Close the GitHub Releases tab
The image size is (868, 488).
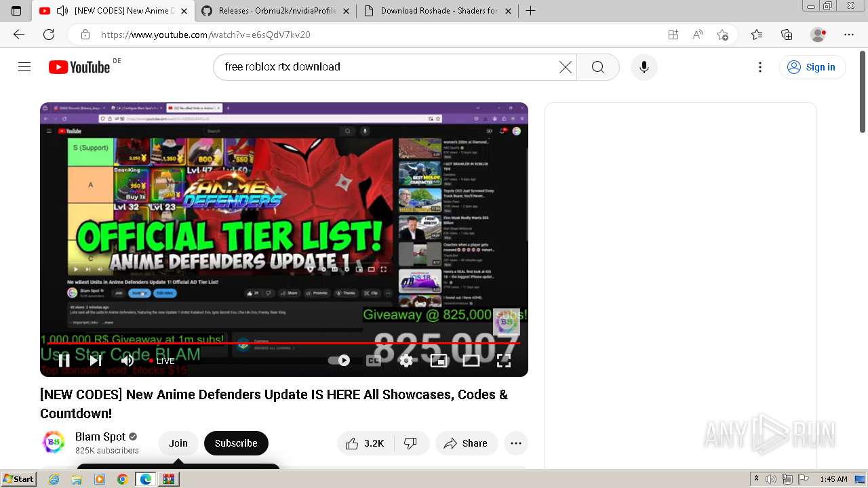click(x=346, y=11)
